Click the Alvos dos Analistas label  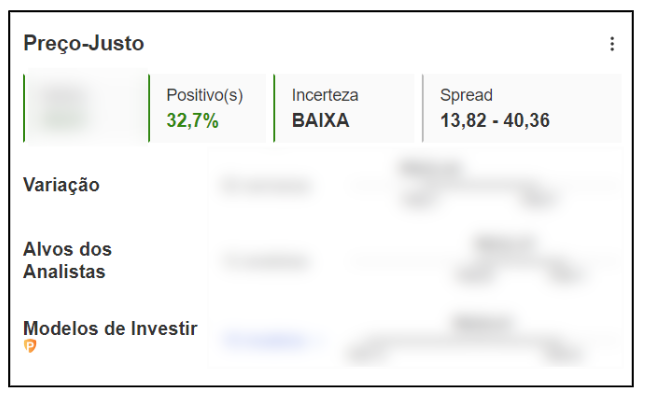click(x=67, y=260)
